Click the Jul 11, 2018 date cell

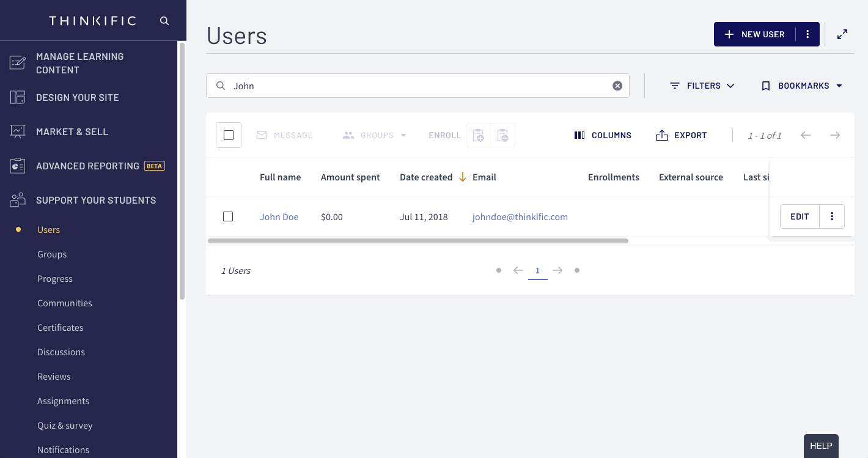click(424, 216)
